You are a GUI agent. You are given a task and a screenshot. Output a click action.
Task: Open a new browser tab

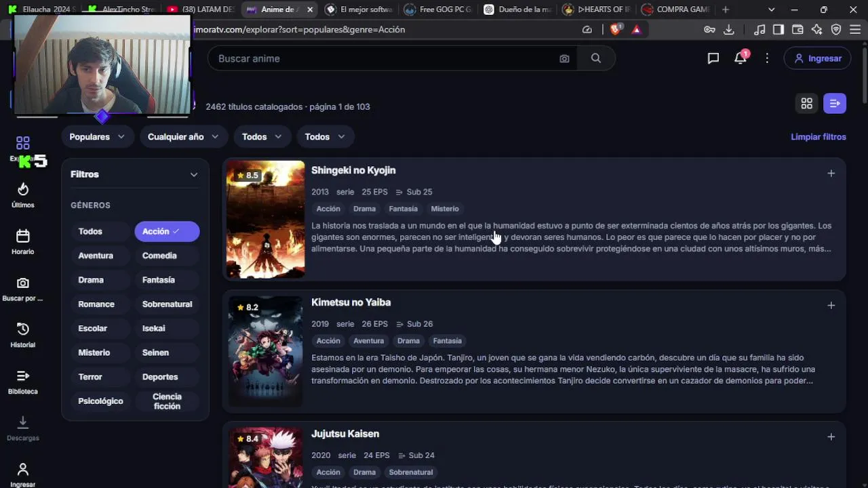[x=726, y=9]
